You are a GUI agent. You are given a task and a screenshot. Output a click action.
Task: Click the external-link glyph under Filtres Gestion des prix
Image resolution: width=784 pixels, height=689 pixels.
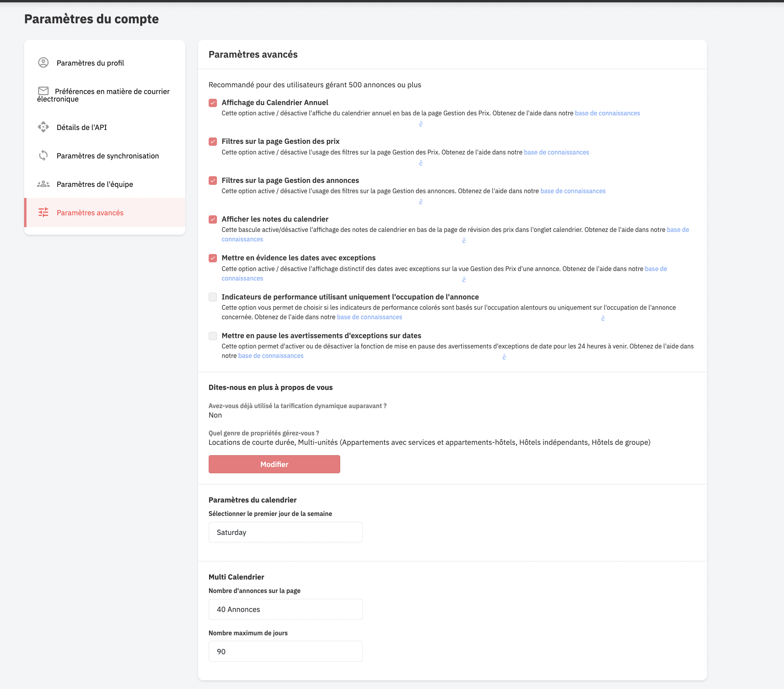point(421,163)
